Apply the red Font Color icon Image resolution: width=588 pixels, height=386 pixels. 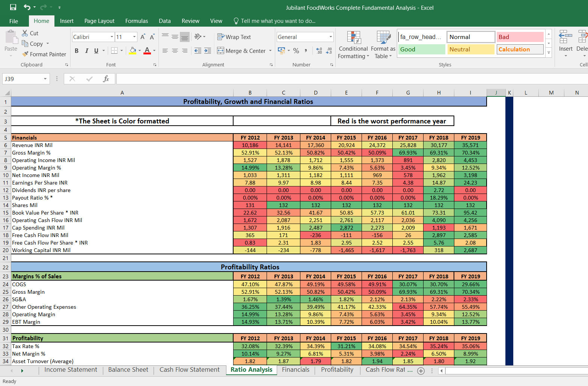pyautogui.click(x=147, y=51)
